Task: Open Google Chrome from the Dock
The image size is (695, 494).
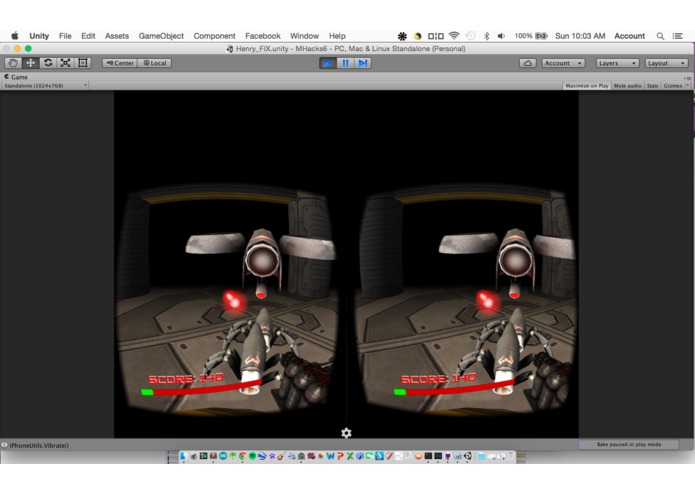Action: [x=242, y=456]
